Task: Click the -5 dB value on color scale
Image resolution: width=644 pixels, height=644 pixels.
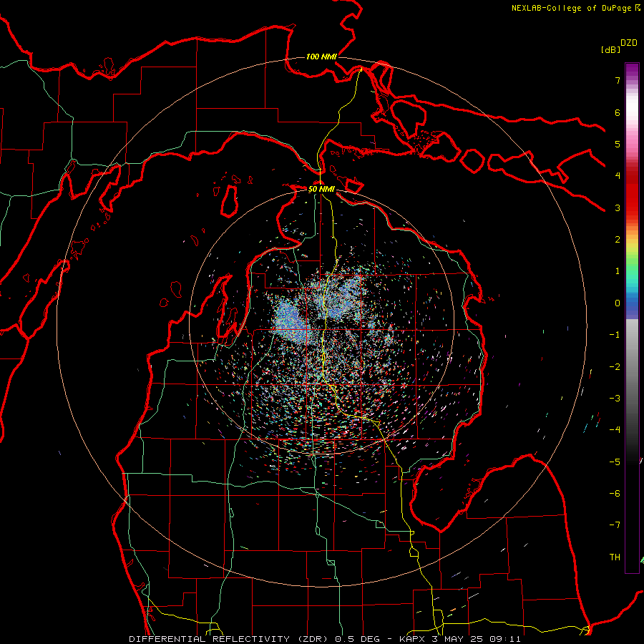Action: [x=615, y=462]
